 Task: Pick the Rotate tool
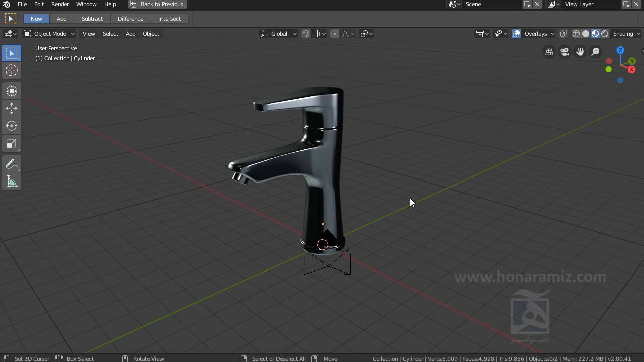click(x=12, y=126)
